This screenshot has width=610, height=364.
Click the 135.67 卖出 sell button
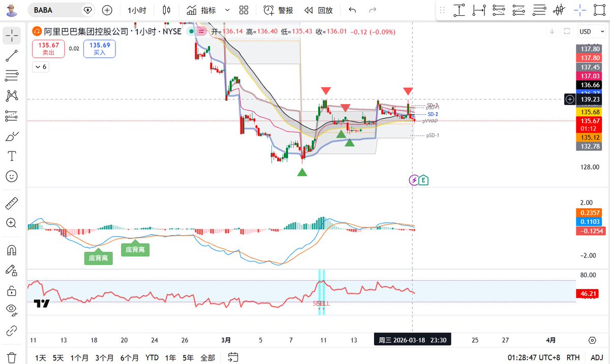pos(48,49)
